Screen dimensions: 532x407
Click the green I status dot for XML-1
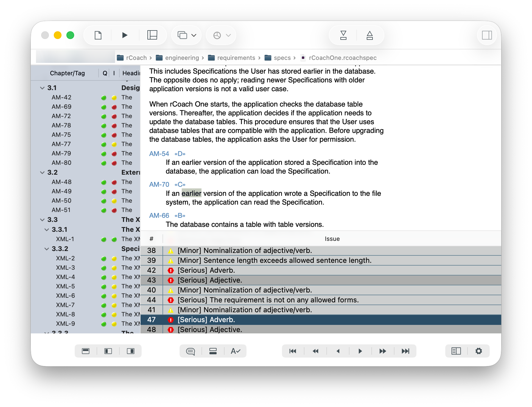pyautogui.click(x=114, y=239)
